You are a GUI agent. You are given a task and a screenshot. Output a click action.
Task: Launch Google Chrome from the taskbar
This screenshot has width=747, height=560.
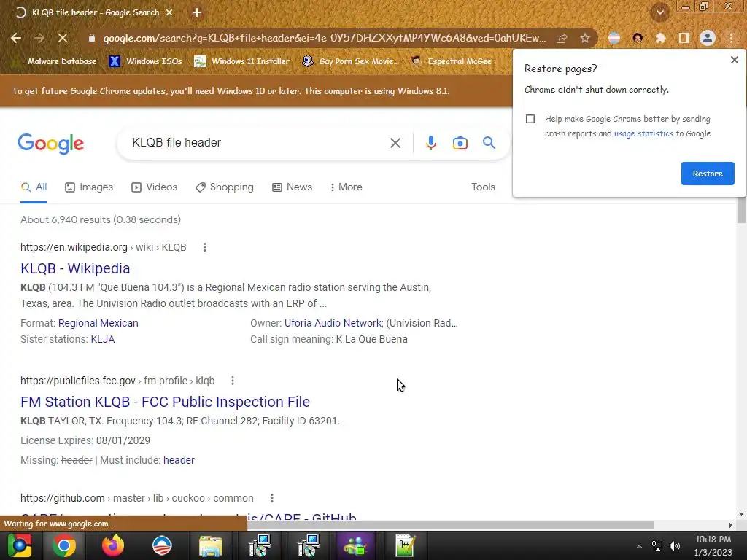coord(64,545)
